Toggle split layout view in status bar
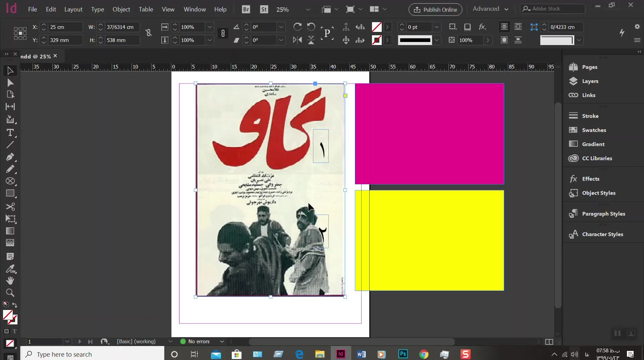 (549, 342)
